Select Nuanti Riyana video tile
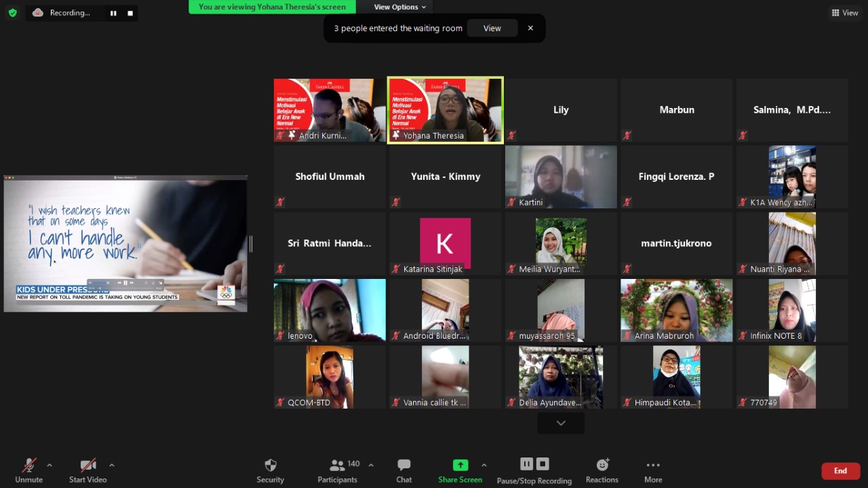Viewport: 868px width, 488px height. [x=792, y=243]
